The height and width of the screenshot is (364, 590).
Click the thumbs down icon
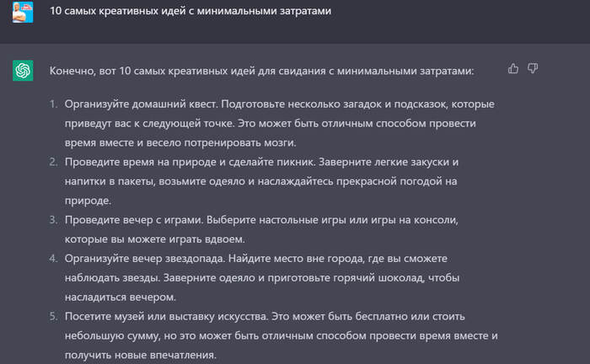[x=533, y=69]
